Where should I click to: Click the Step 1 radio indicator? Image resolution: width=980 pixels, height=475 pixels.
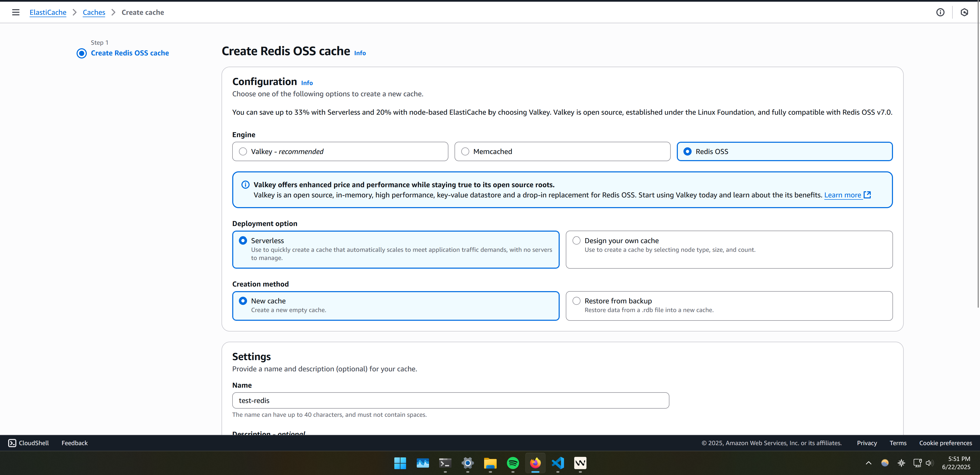(x=81, y=53)
